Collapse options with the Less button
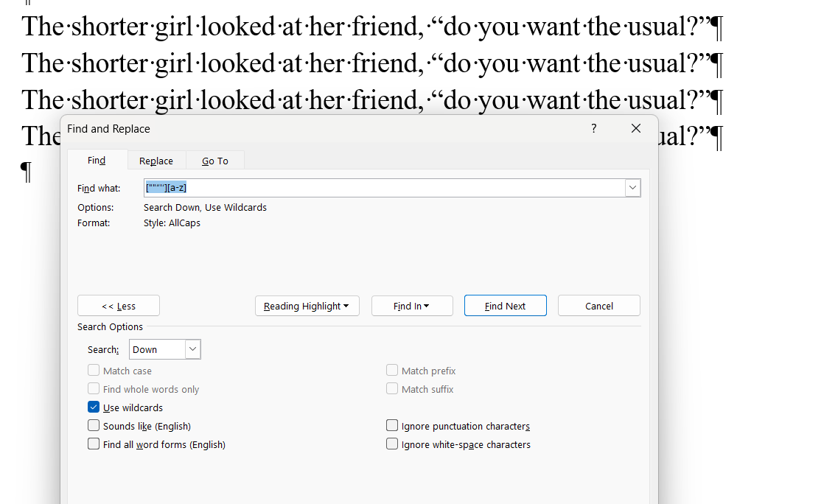The height and width of the screenshot is (504, 838). 119,306
